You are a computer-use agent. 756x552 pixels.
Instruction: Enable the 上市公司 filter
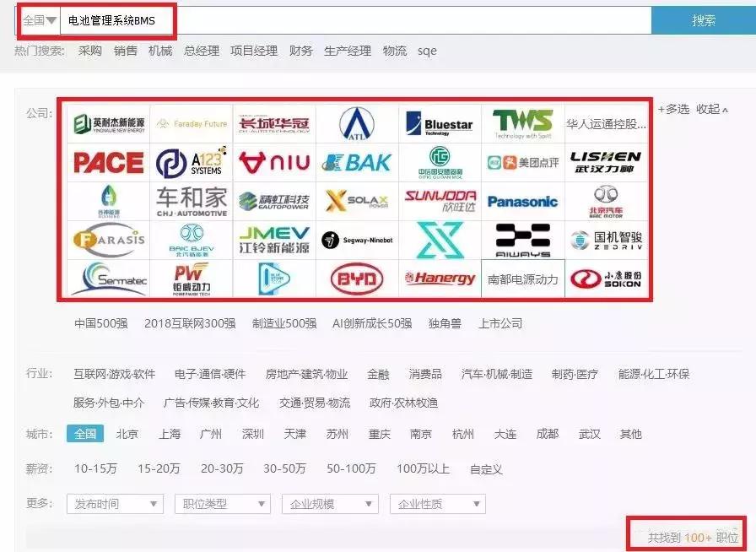(x=501, y=322)
